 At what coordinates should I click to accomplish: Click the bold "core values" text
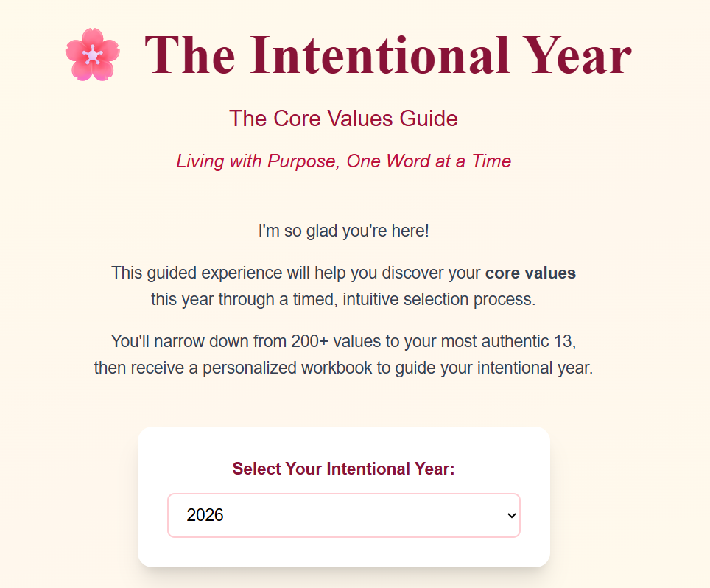[530, 273]
